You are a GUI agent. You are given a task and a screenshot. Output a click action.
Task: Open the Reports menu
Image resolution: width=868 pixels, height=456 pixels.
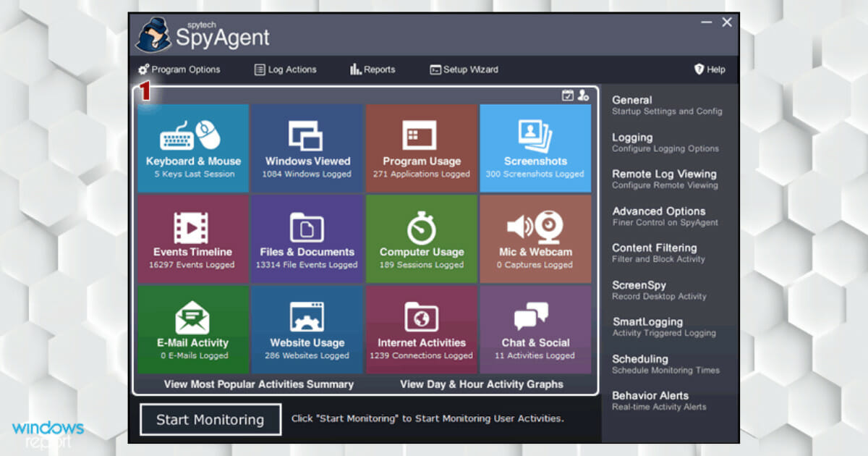(373, 69)
